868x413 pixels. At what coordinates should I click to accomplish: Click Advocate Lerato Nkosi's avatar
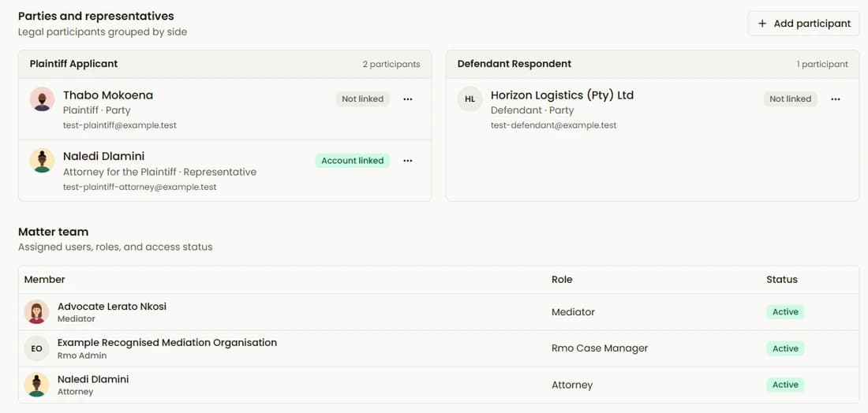[36, 312]
